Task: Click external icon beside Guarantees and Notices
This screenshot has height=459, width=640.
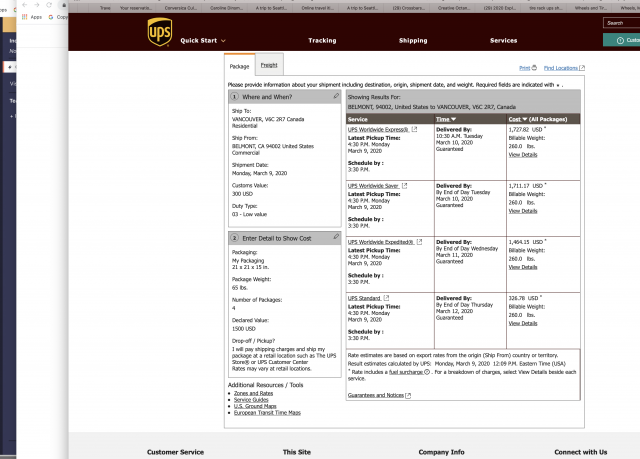Action: pos(408,395)
